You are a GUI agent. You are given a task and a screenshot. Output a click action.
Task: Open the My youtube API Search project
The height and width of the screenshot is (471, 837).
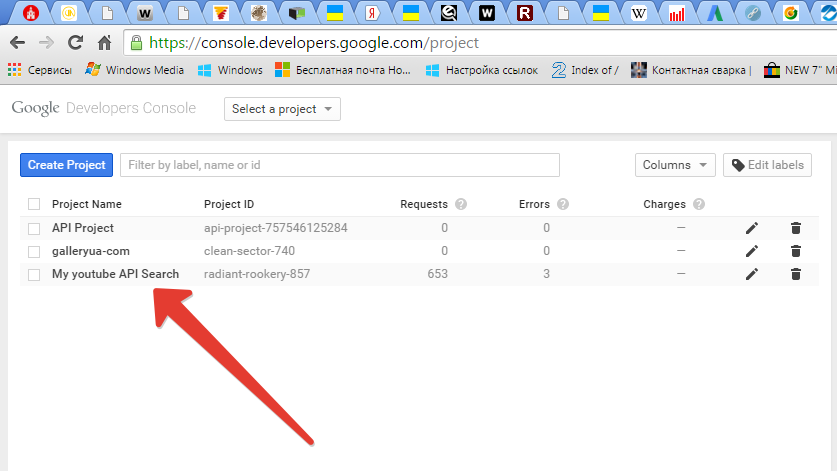115,274
